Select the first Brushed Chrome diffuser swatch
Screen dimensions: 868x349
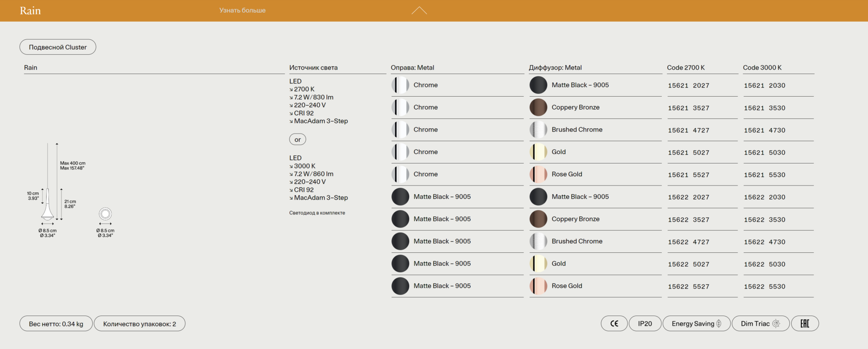[538, 130]
